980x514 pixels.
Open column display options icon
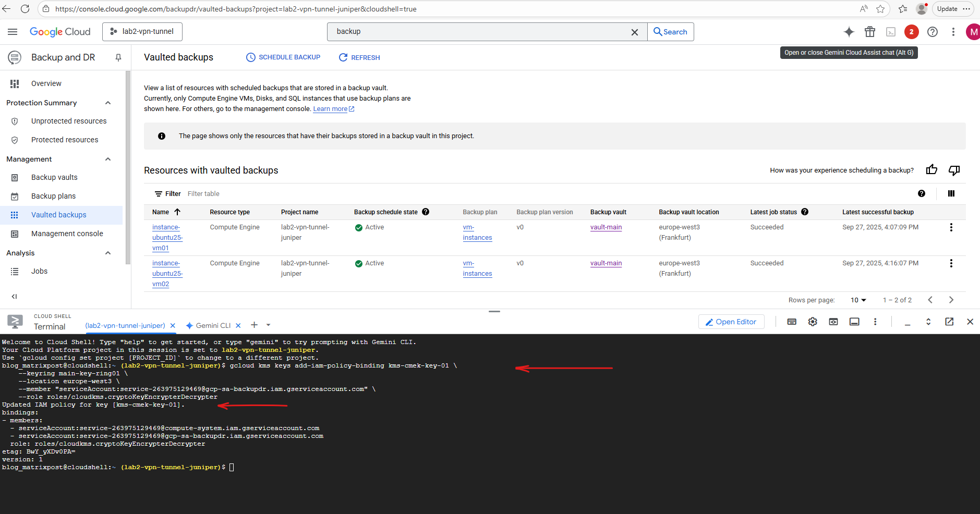pyautogui.click(x=951, y=193)
